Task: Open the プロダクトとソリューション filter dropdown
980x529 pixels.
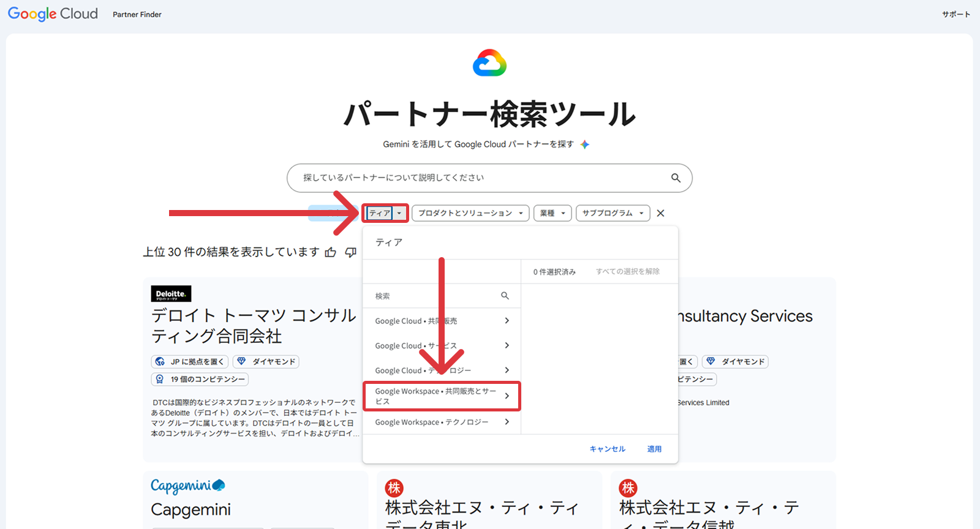Action: (x=470, y=213)
